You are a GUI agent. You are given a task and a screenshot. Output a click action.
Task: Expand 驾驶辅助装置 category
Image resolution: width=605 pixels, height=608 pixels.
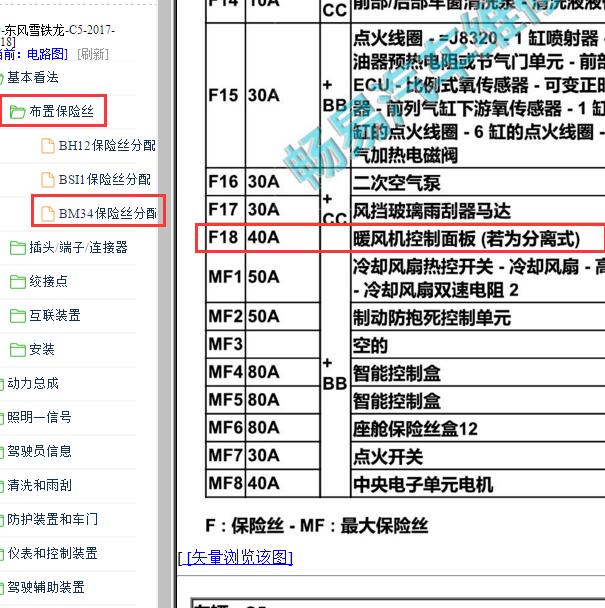point(46,587)
